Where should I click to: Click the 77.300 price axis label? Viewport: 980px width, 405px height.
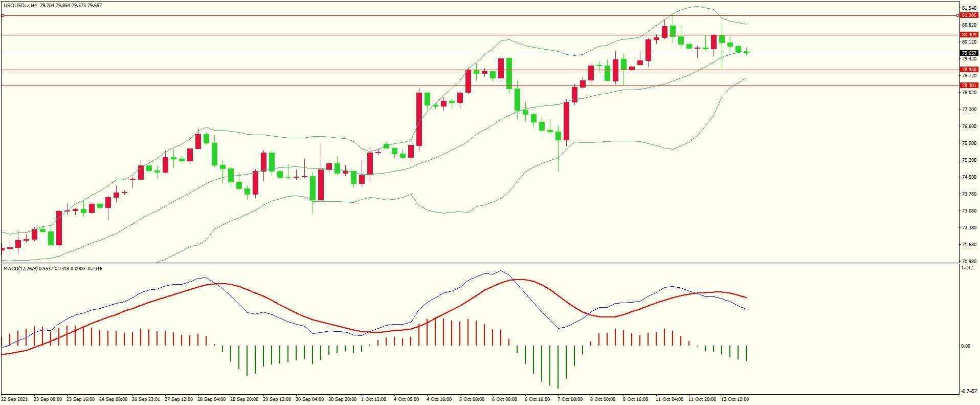(x=969, y=110)
